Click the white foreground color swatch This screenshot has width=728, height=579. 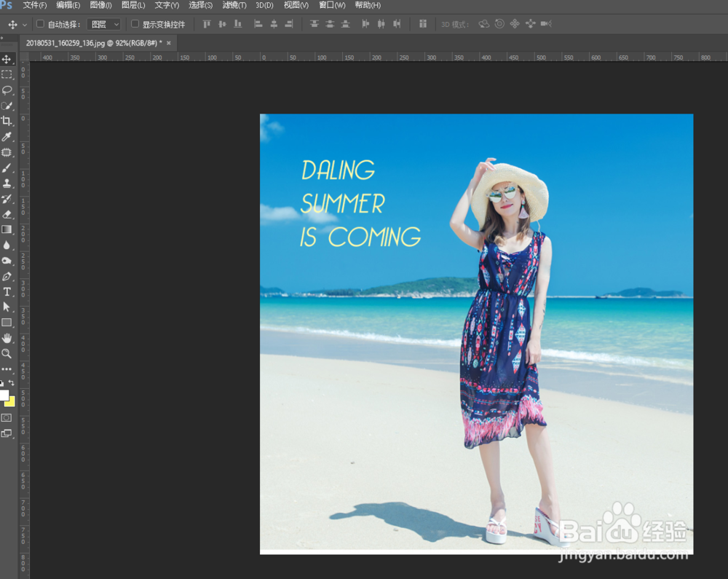coord(4,395)
